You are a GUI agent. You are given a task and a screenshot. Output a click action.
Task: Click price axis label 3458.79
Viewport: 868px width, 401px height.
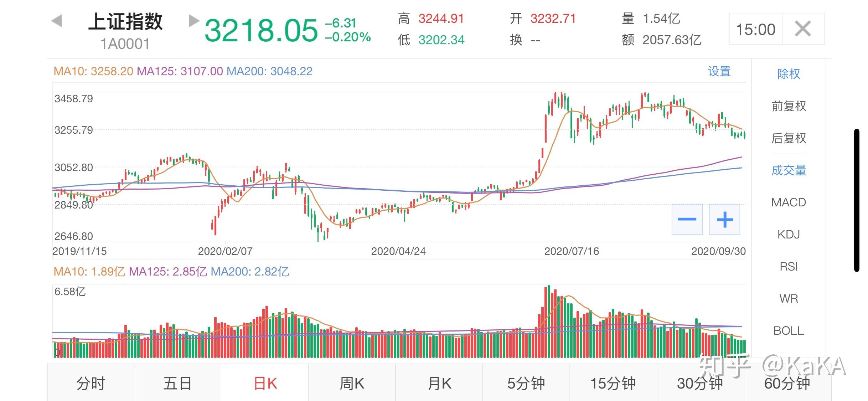click(x=74, y=99)
